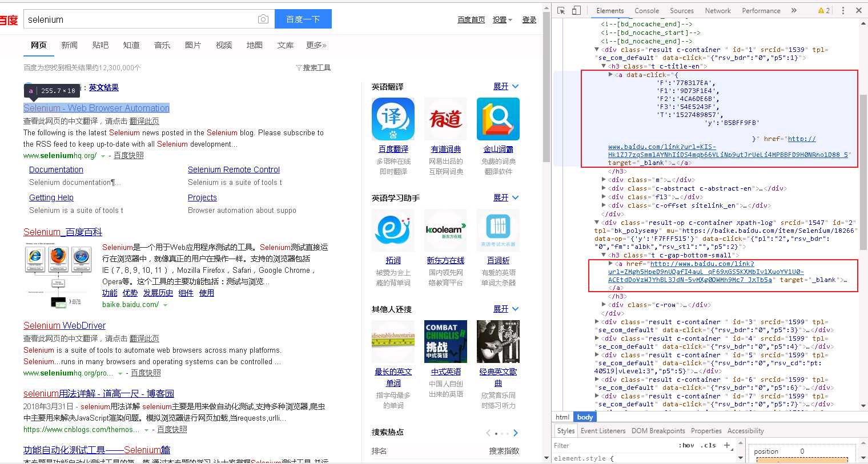Open the Event Listeners pane tab
Image resolution: width=868 pixels, height=464 pixels.
pos(602,431)
